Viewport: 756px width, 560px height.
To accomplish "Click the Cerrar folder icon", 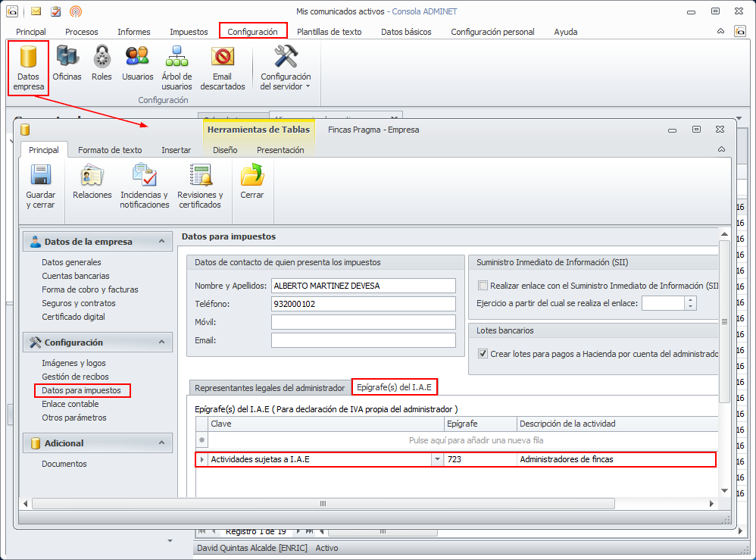I will pyautogui.click(x=251, y=181).
